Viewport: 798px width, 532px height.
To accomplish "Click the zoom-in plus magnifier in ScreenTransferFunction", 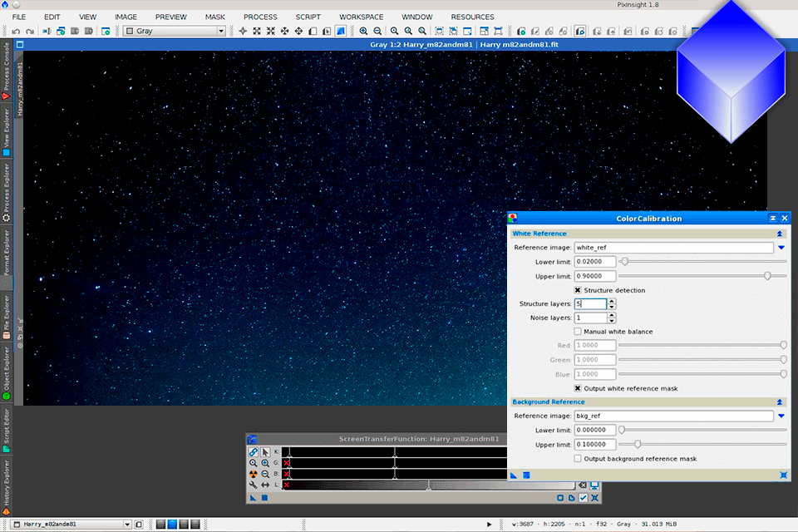I will (x=265, y=463).
